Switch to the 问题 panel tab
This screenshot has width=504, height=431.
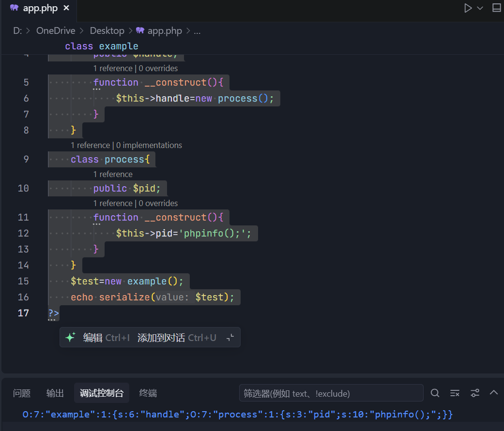pyautogui.click(x=22, y=393)
